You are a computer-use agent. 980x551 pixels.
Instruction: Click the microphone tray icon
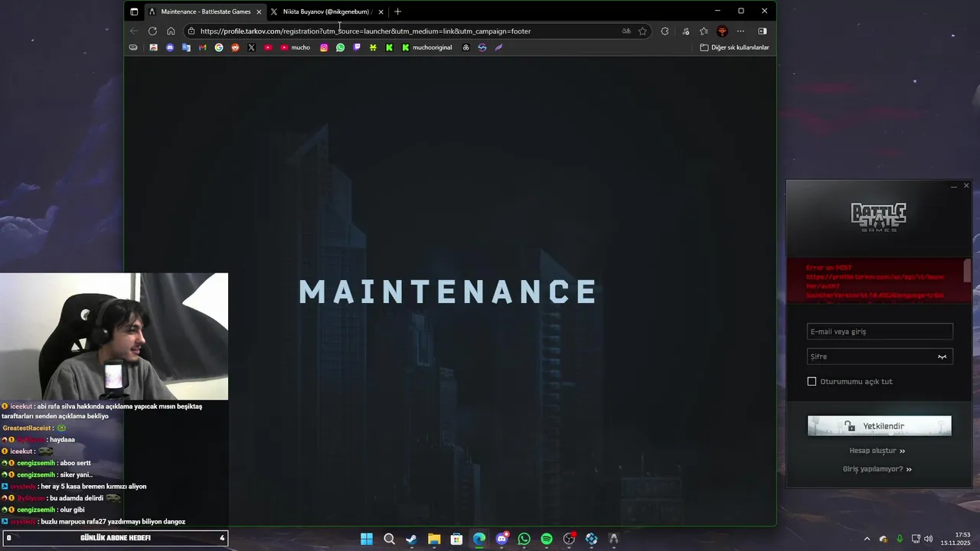click(900, 539)
